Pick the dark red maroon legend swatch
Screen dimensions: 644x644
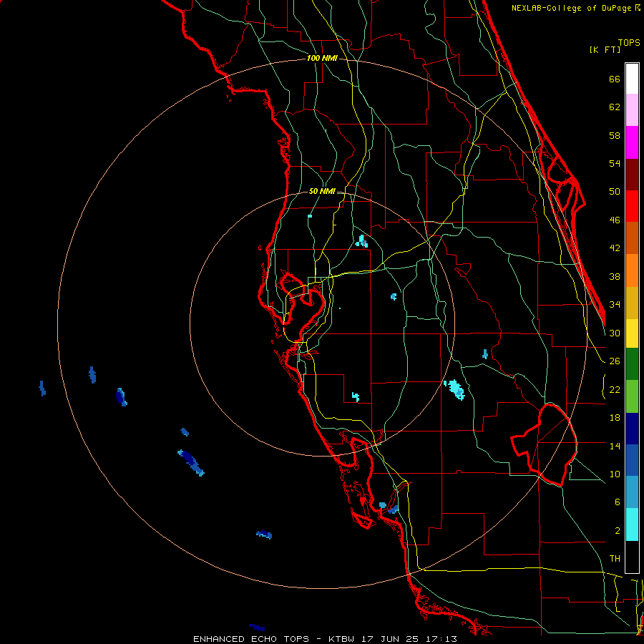pyautogui.click(x=632, y=175)
